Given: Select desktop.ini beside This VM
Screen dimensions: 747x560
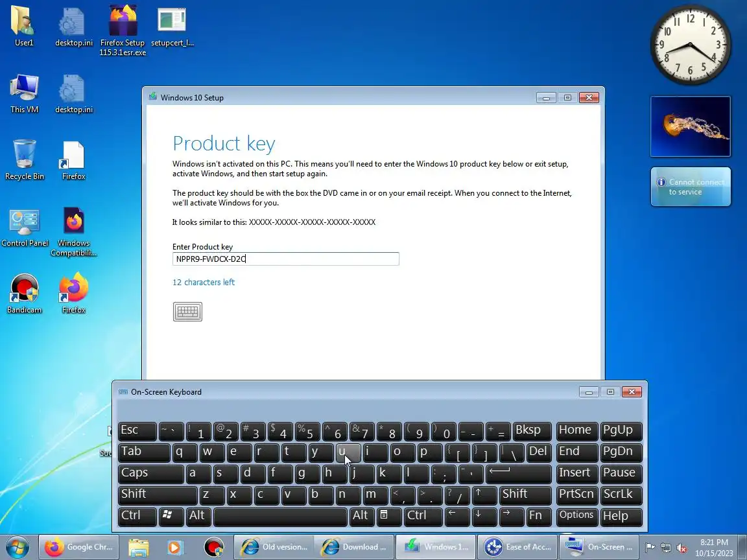Looking at the screenshot, I should click(x=73, y=93).
